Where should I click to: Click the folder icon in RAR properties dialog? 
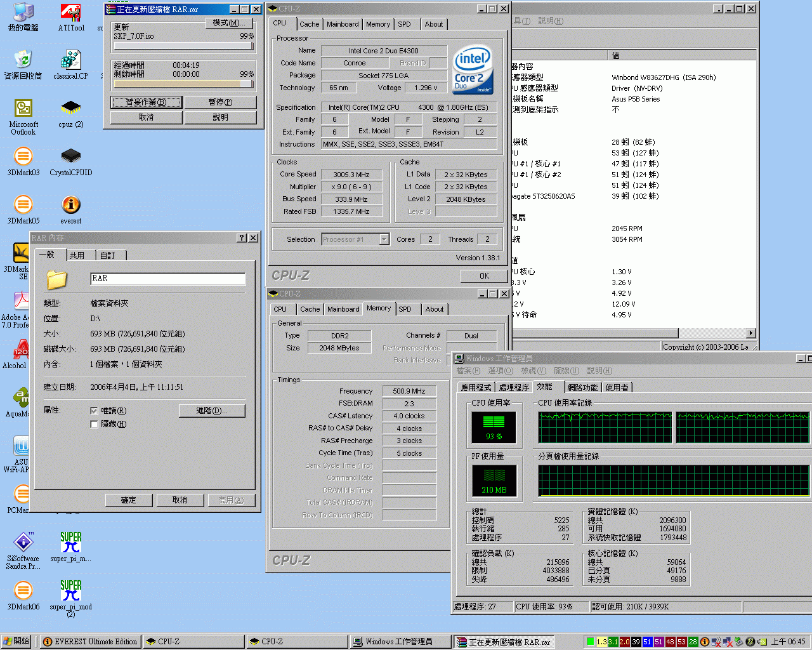[56, 279]
